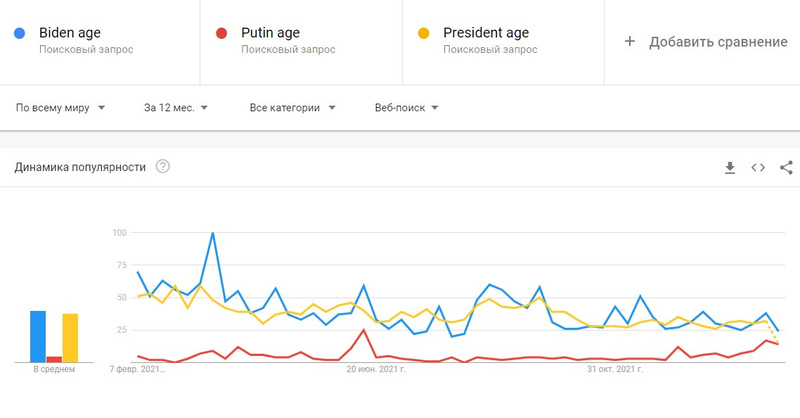Click the embed code icon
This screenshot has height=418, width=800.
[x=758, y=167]
